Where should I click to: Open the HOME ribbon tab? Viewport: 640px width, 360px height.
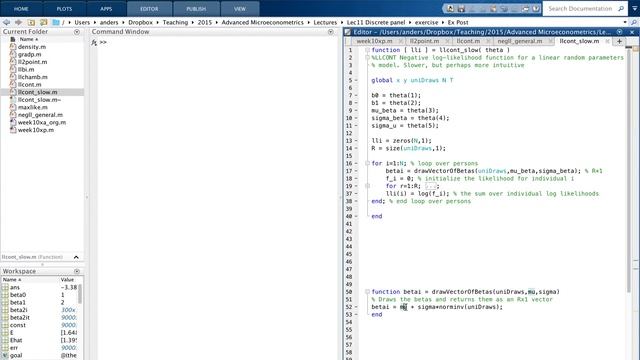(x=21, y=9)
